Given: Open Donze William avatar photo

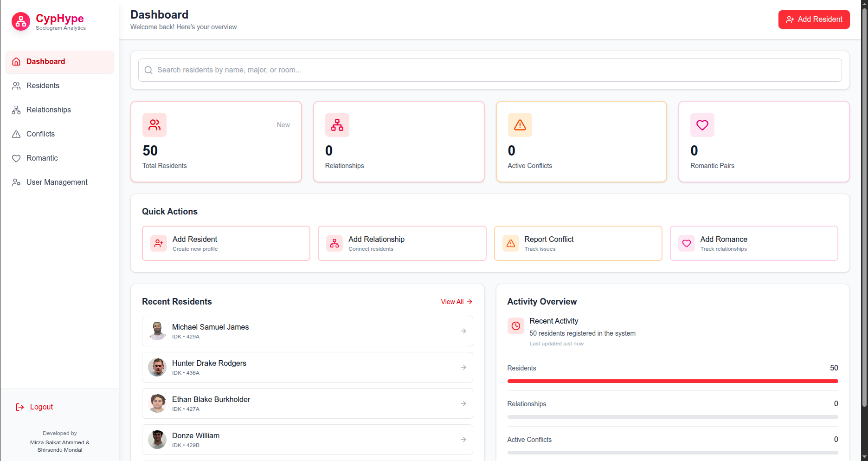Looking at the screenshot, I should tap(157, 440).
